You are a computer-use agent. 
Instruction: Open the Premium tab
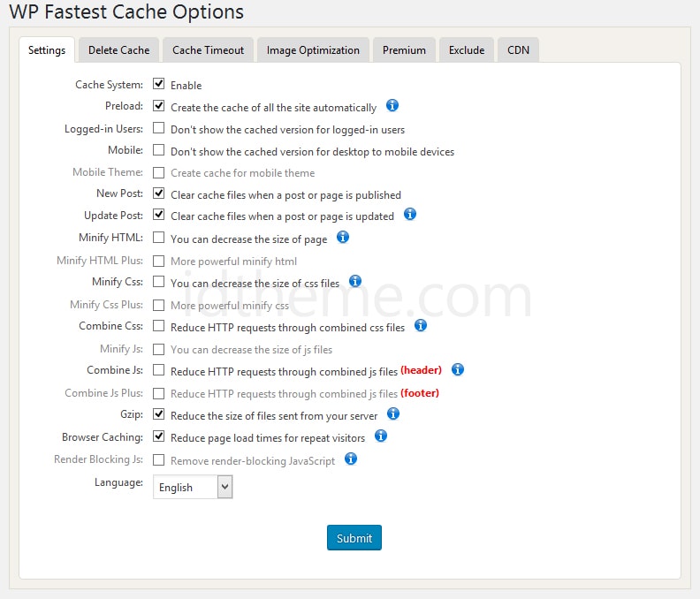click(404, 50)
